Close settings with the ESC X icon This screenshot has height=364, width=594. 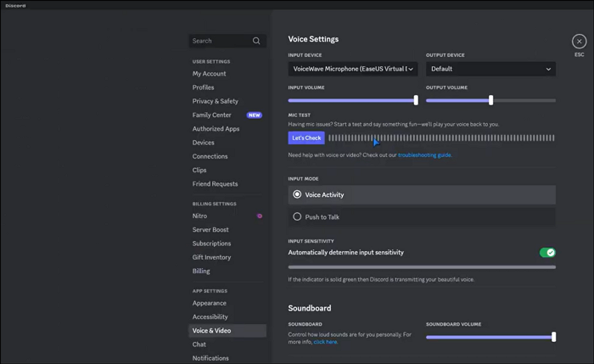[579, 41]
